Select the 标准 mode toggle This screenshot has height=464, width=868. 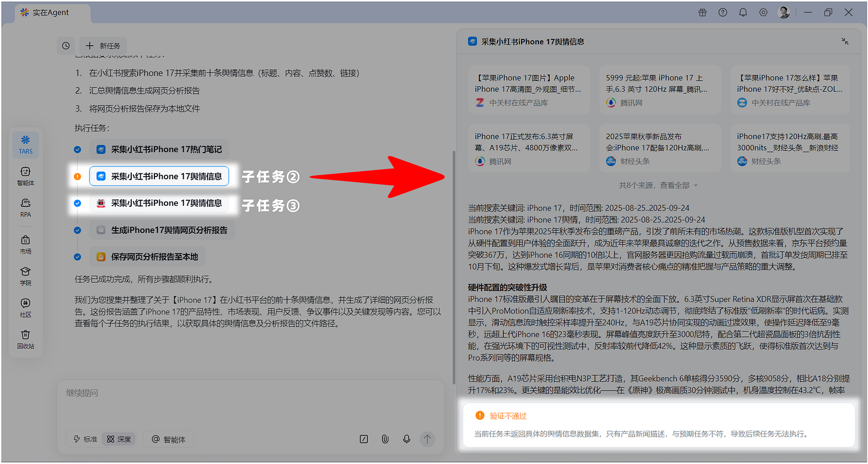tap(85, 439)
